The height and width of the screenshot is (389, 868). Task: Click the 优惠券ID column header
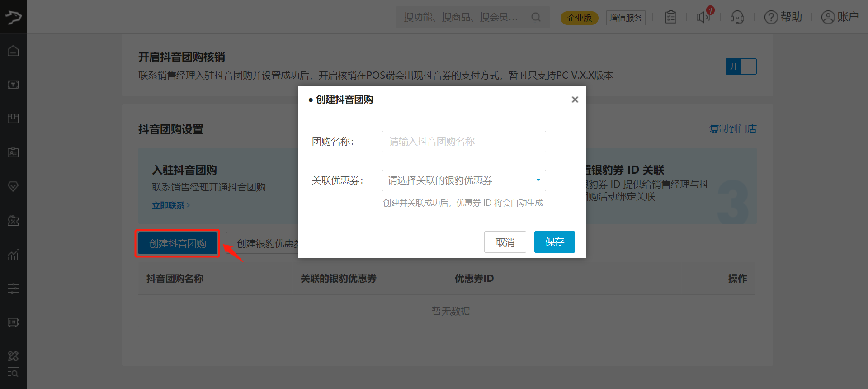point(474,279)
